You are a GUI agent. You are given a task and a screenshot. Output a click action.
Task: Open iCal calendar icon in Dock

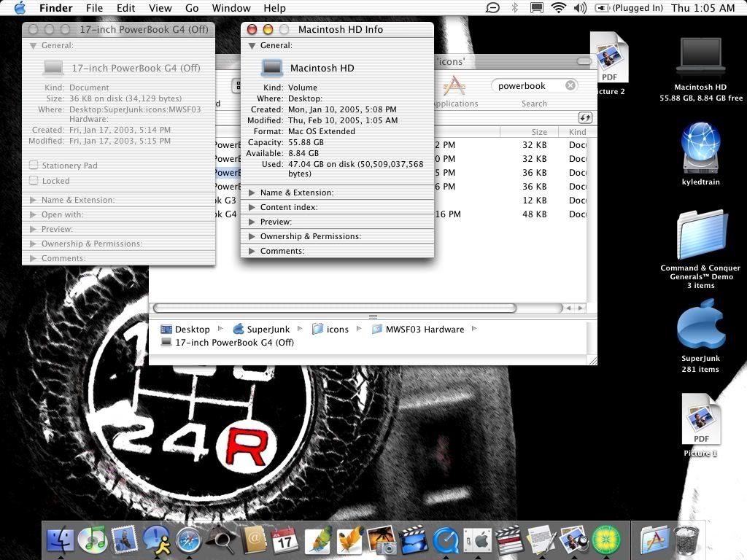[x=285, y=540]
